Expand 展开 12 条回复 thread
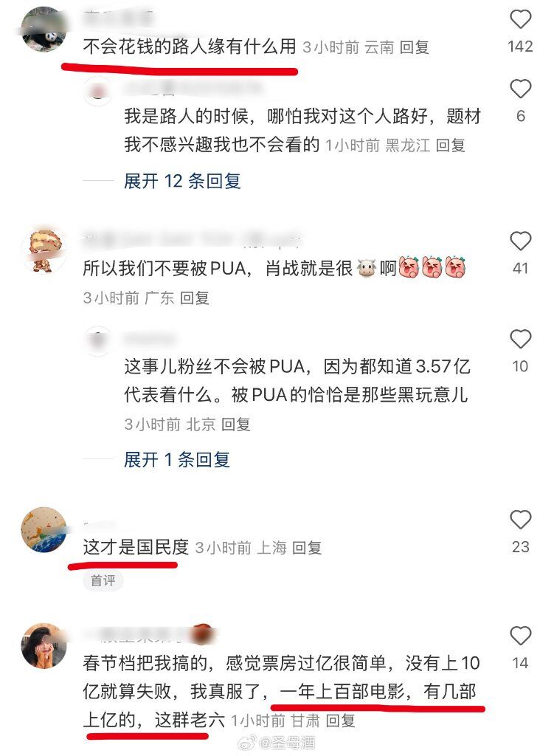Image resolution: width=554 pixels, height=756 pixels. click(182, 182)
